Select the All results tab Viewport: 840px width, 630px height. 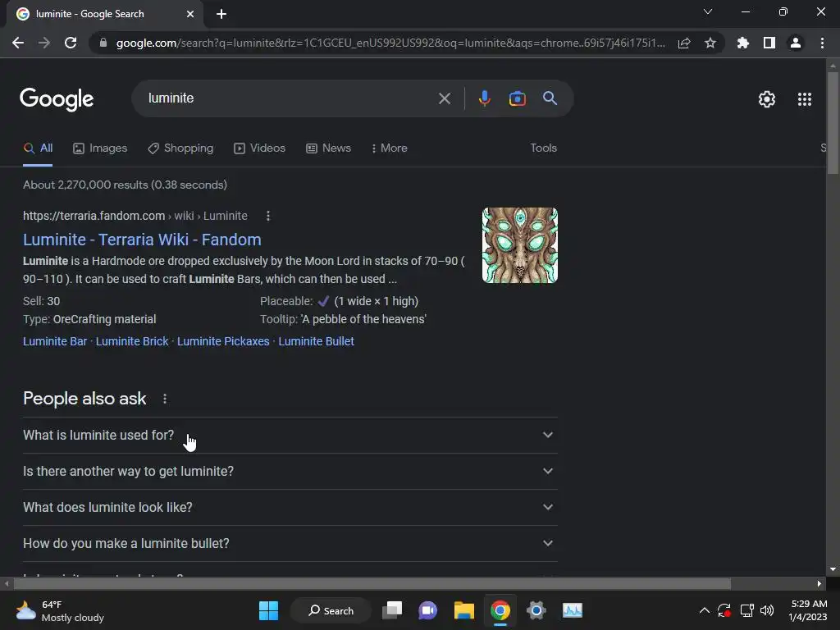(38, 148)
